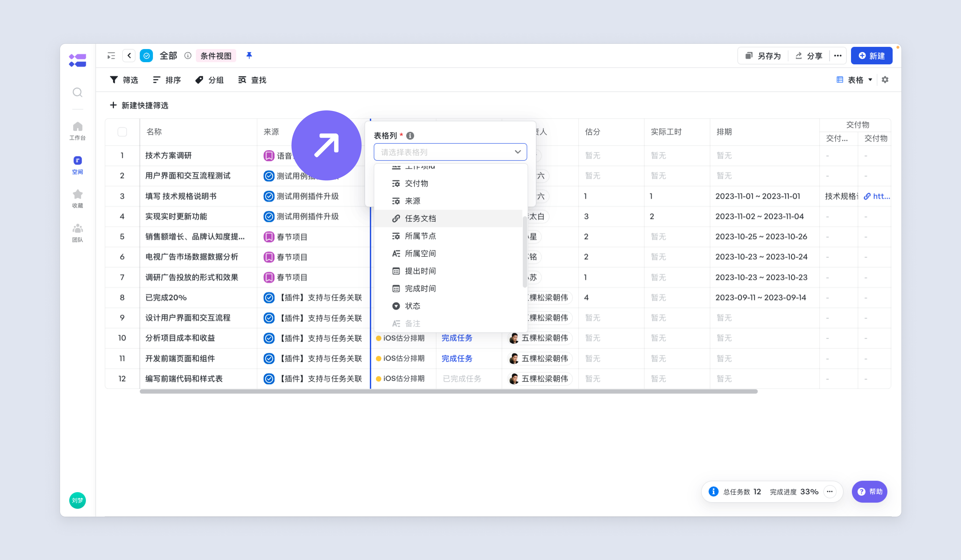Open the more options ellipsis in header
This screenshot has height=560, width=961.
click(x=837, y=56)
